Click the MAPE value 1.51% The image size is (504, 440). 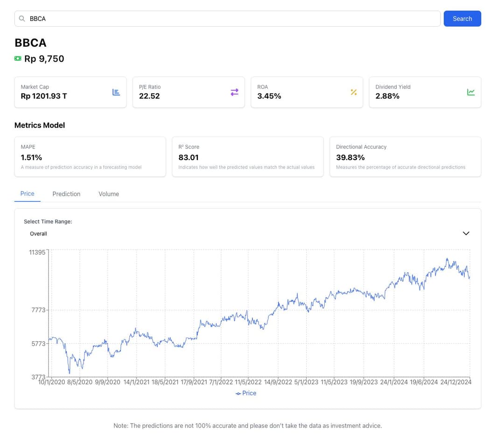[x=32, y=157]
